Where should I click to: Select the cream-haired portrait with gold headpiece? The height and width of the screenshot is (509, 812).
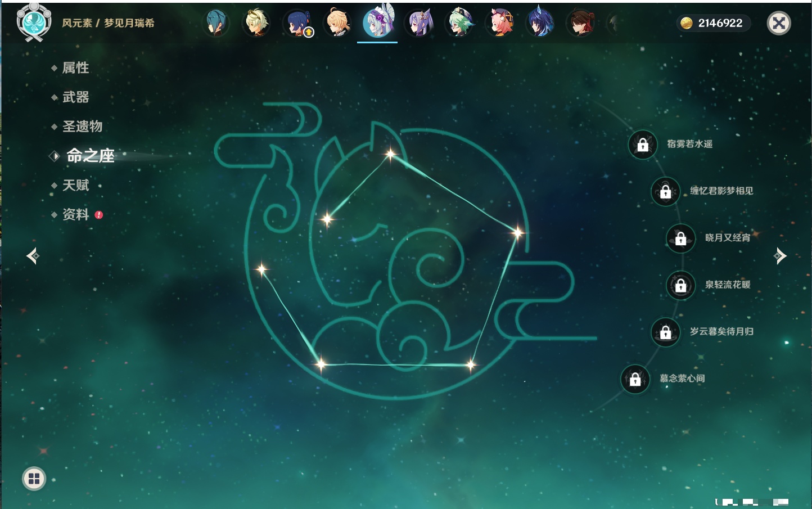coord(257,23)
